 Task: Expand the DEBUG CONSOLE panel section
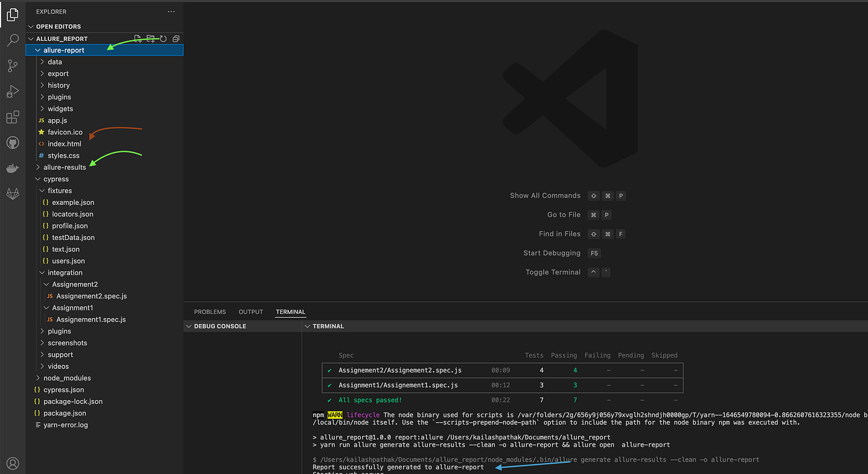click(x=243, y=326)
